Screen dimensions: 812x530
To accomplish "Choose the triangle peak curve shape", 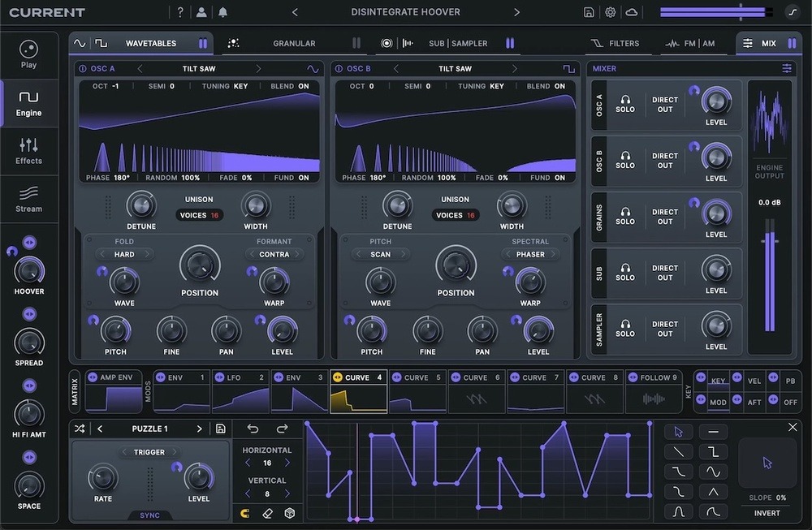I will (x=713, y=492).
